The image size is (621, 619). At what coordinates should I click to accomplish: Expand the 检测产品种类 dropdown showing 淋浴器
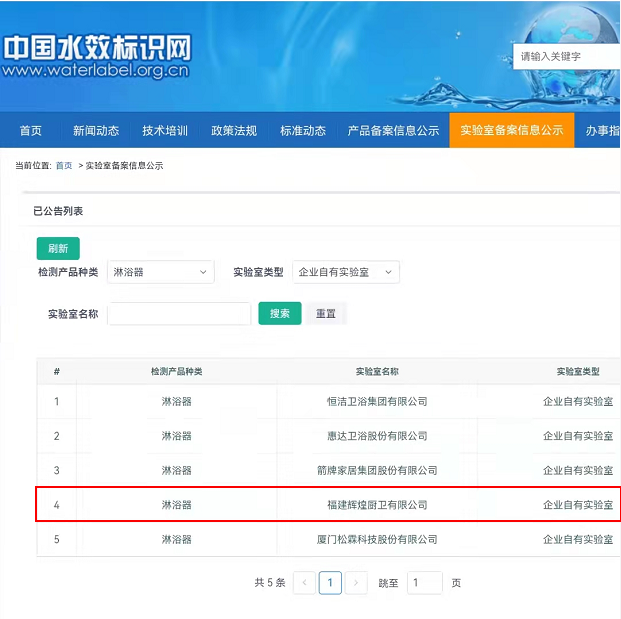pos(161,272)
